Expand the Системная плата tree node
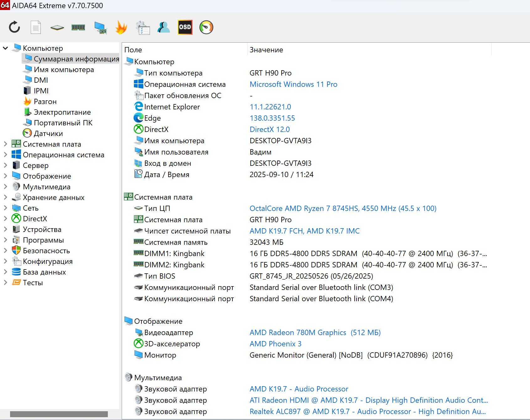Viewport: 530px width, 420px height. click(x=5, y=144)
